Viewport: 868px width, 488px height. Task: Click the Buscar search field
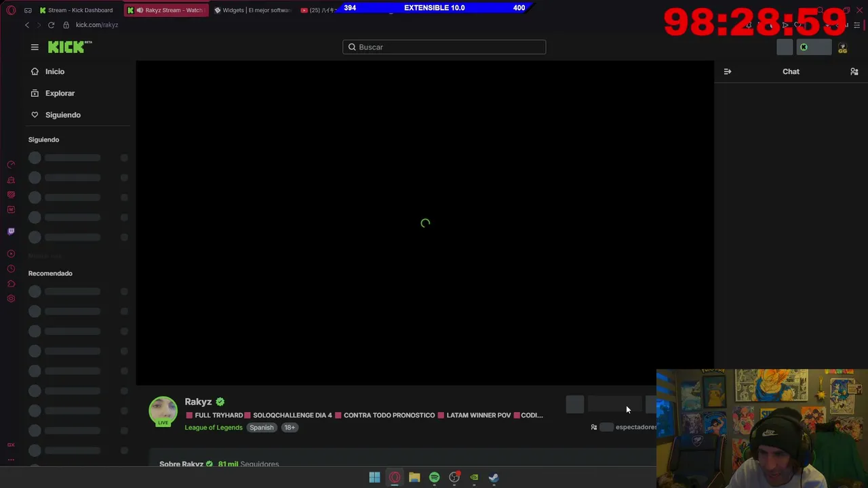tap(444, 47)
